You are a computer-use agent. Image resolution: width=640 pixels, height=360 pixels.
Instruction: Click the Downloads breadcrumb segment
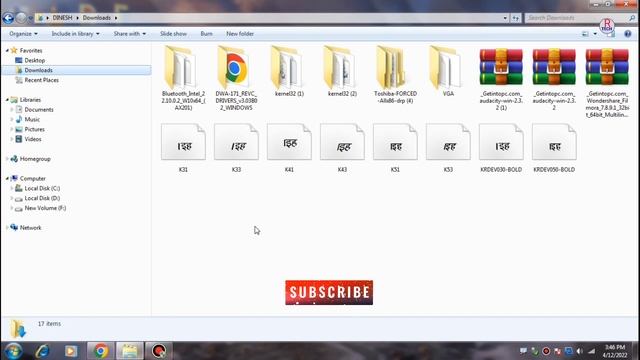pos(97,18)
